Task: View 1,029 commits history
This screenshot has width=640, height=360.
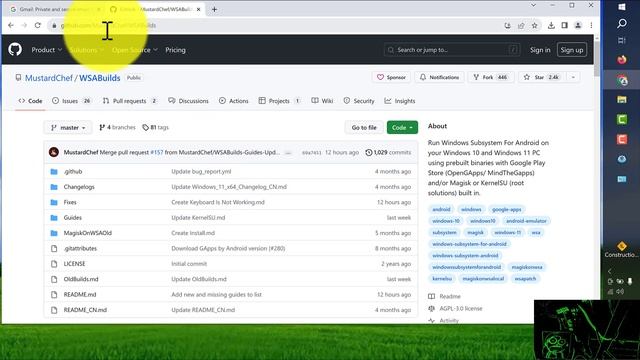Action: (388, 152)
